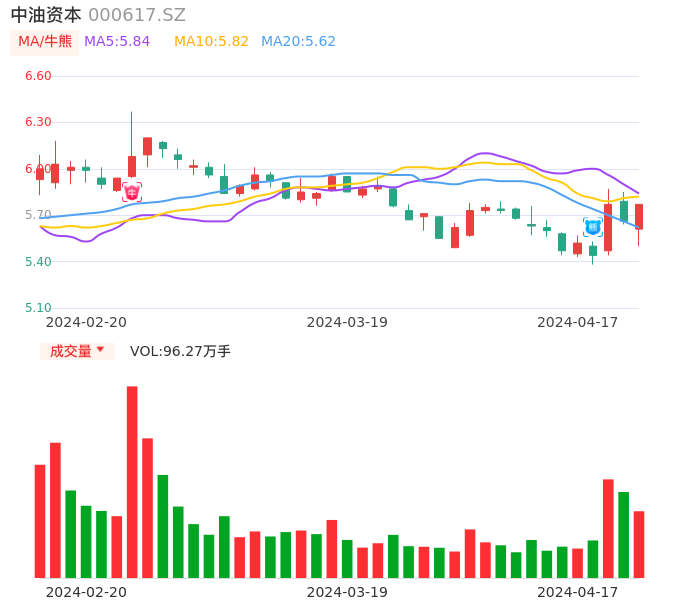The image size is (686, 606).
Task: Click the 2024-02-20 date label under candlesticks
Action: pyautogui.click(x=86, y=322)
